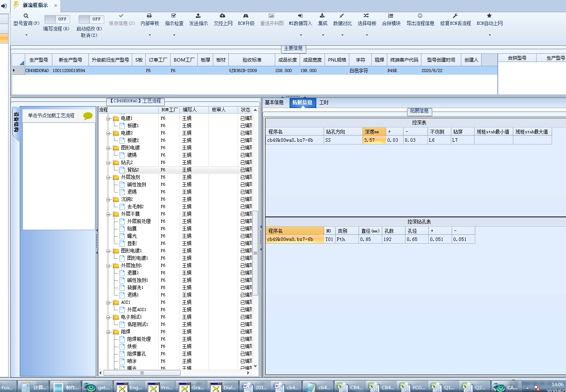Image resolution: width=566 pixels, height=392 pixels.
Task: Open the 计算 calculator taskbar item
Action: tap(34, 387)
